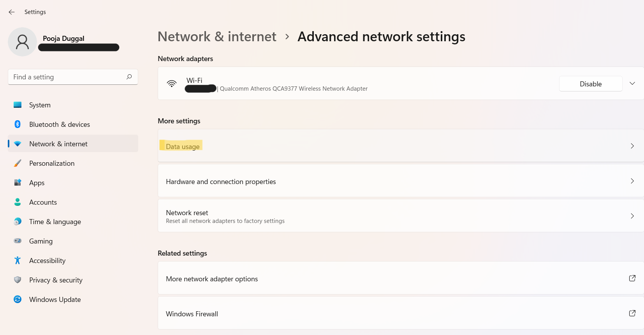Open More network adapter options

(x=212, y=279)
